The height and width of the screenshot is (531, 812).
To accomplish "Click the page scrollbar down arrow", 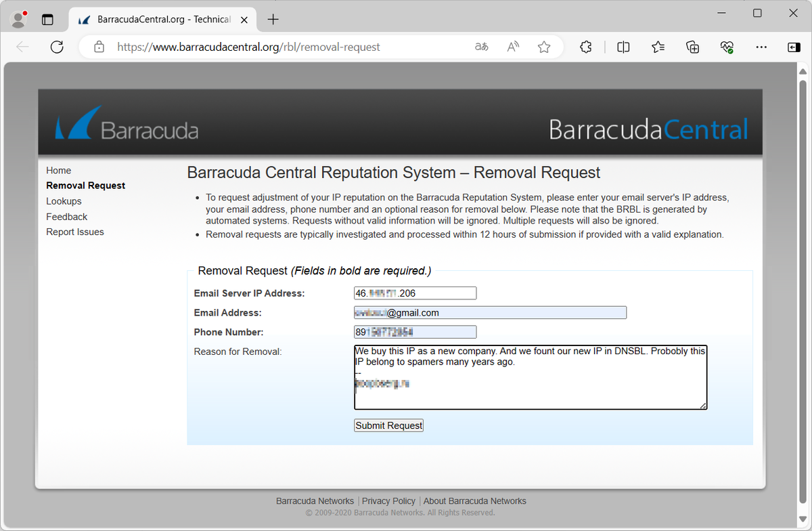I will (x=803, y=519).
